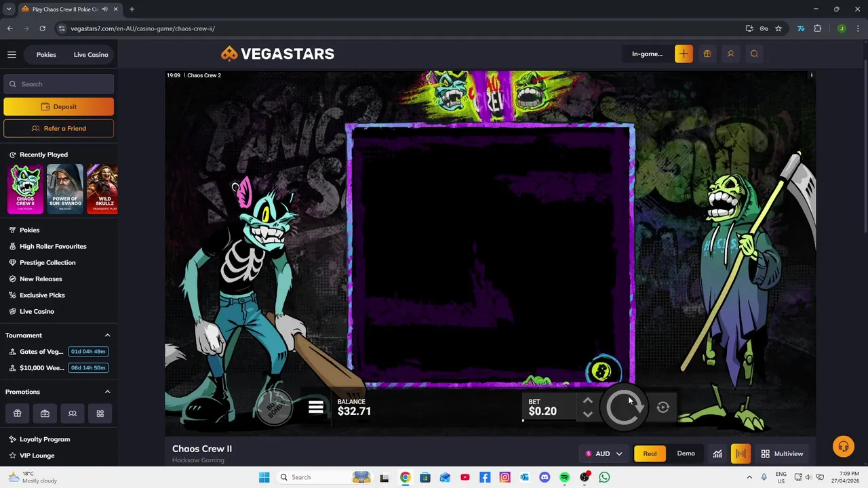Open VIP Lounge
This screenshot has width=868, height=488.
pyautogui.click(x=37, y=455)
